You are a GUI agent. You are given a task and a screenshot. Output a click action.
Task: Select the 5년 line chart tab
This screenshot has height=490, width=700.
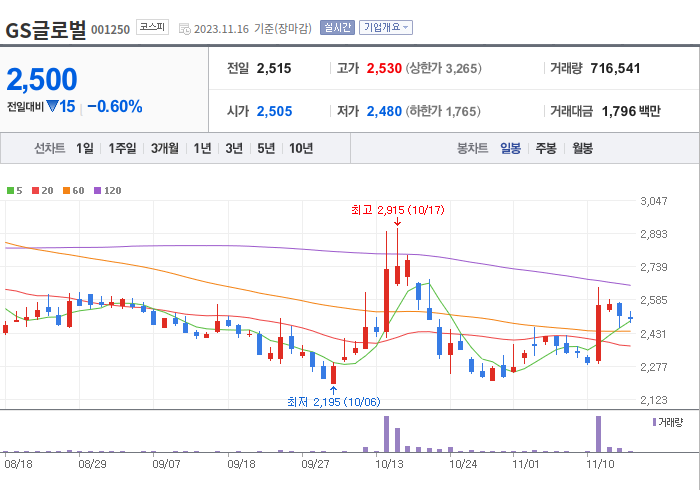[266, 148]
